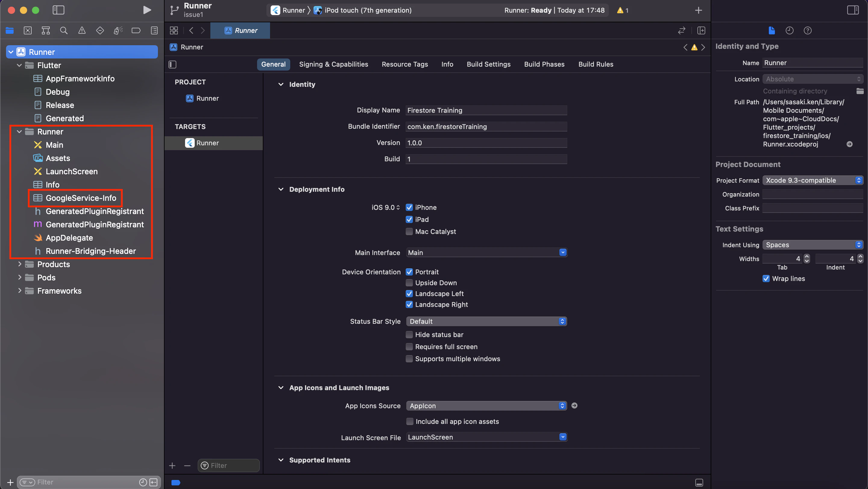The height and width of the screenshot is (489, 868).
Task: Click the add editor on right icon
Action: click(701, 31)
